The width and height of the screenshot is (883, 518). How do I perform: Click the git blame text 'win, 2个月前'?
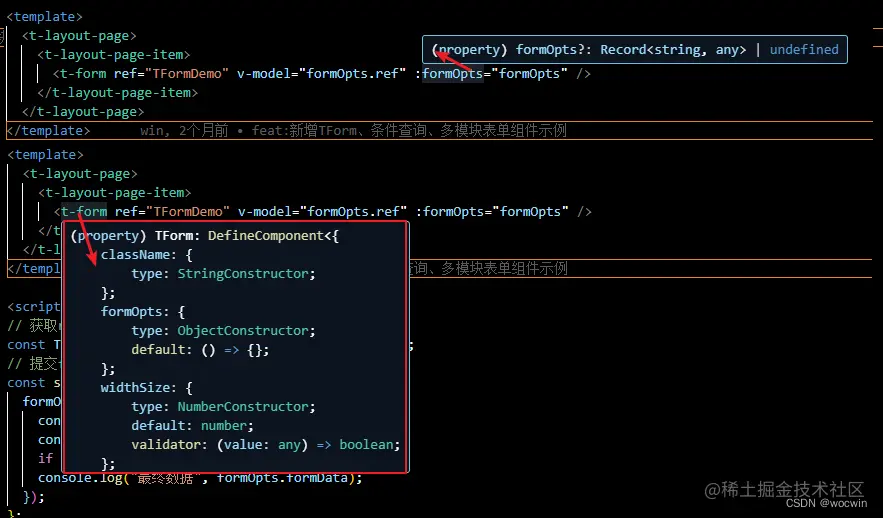click(x=184, y=131)
